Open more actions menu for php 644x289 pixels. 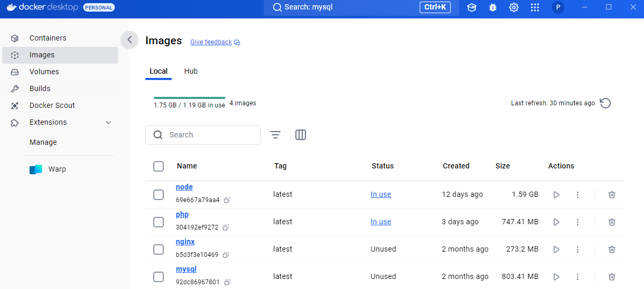pyautogui.click(x=578, y=222)
